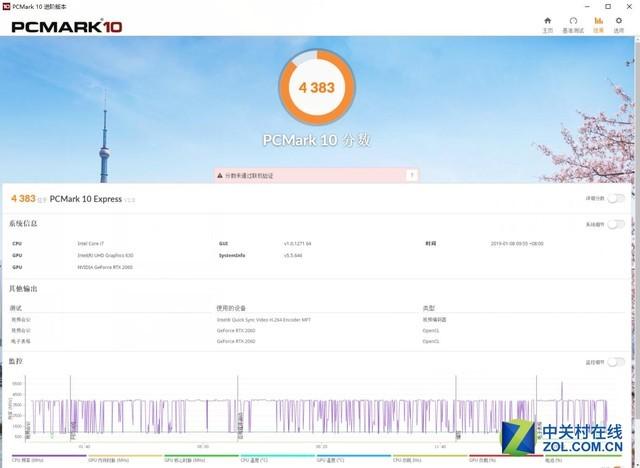
Task: Click the 'Intel Core i7' CPU value
Action: coord(91,244)
